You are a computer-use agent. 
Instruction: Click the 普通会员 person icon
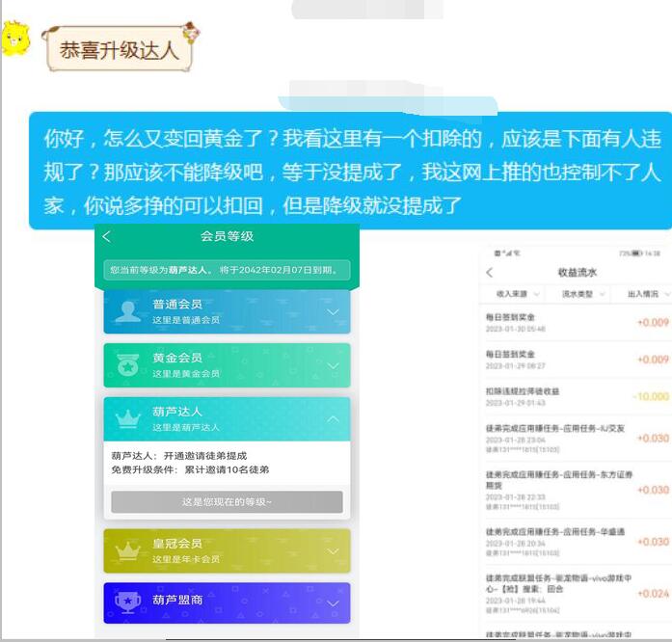[x=127, y=311]
